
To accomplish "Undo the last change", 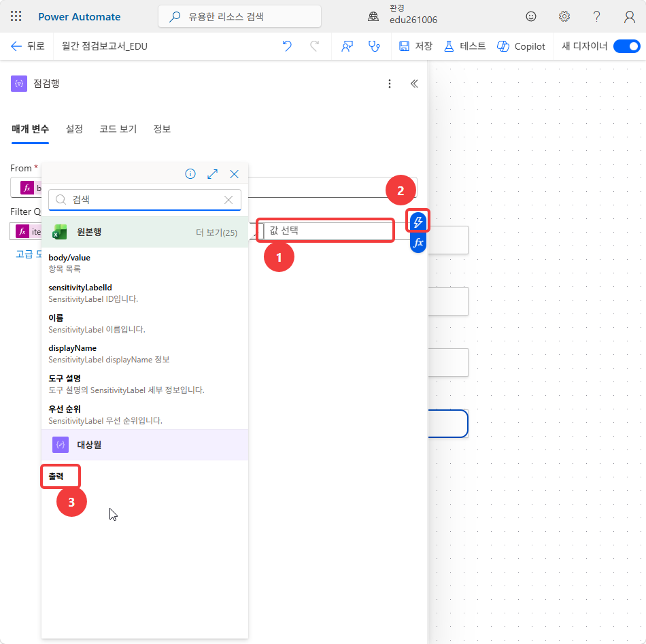I will (x=287, y=46).
